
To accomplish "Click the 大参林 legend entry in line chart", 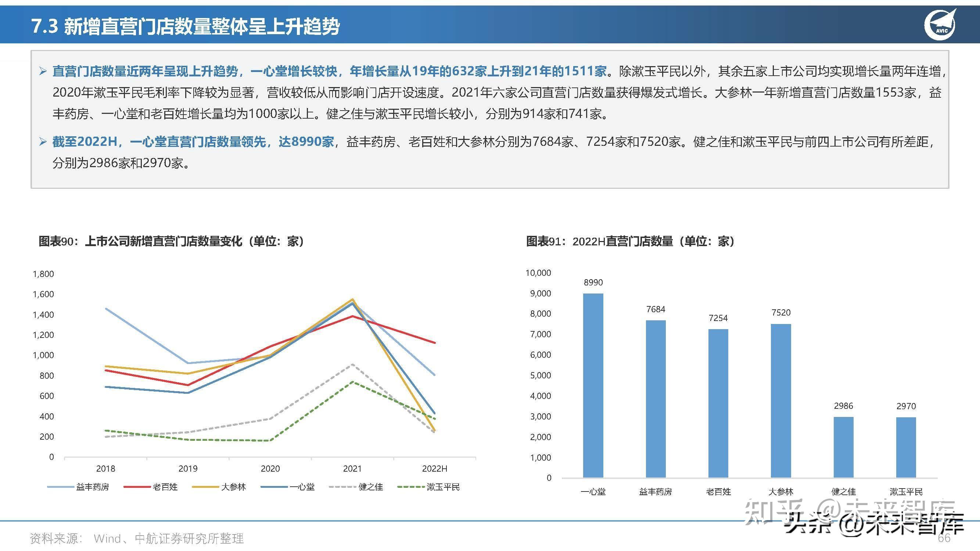I will pyautogui.click(x=219, y=487).
